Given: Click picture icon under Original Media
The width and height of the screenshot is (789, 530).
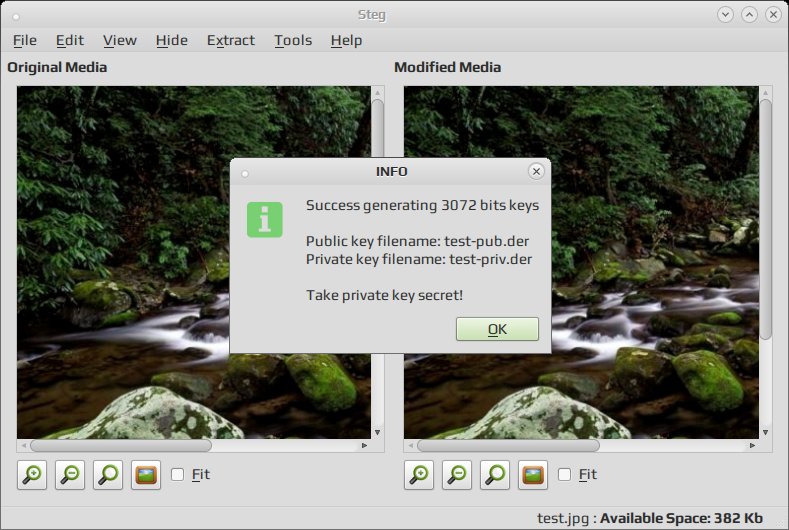Looking at the screenshot, I should [x=146, y=475].
